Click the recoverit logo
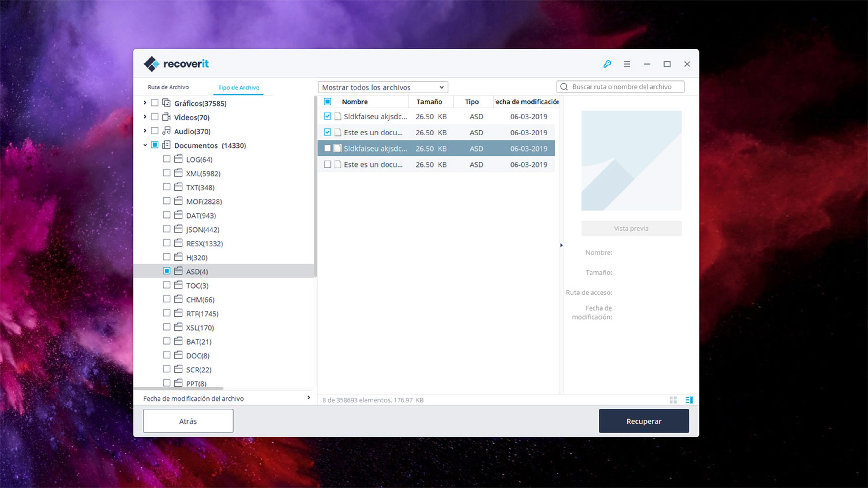Viewport: 868px width, 488px height. point(176,64)
